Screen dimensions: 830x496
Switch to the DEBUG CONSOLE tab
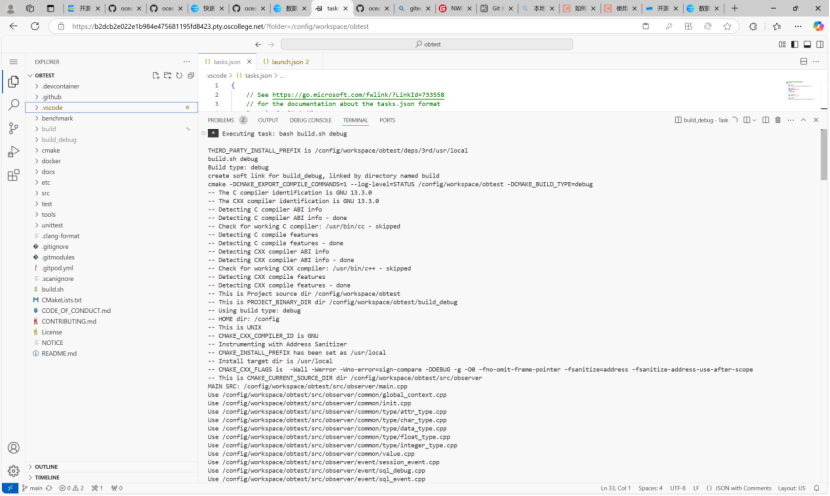pos(310,120)
